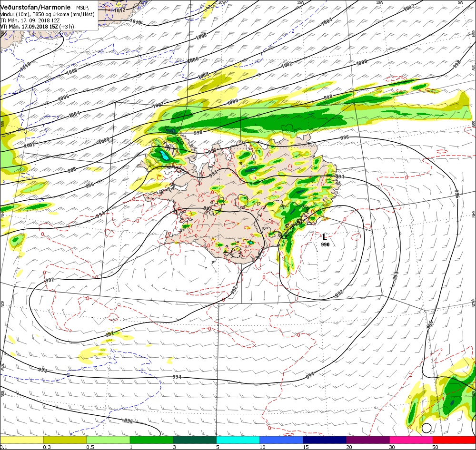Click the '0.3' legend value label
This screenshot has width=476, height=450.
pos(47,447)
